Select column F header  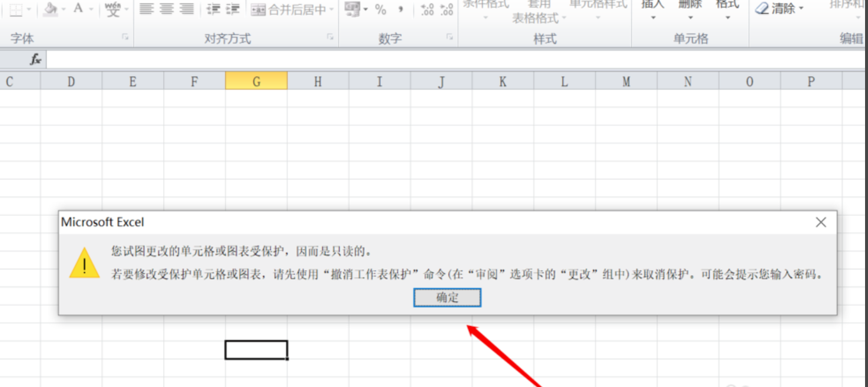195,81
